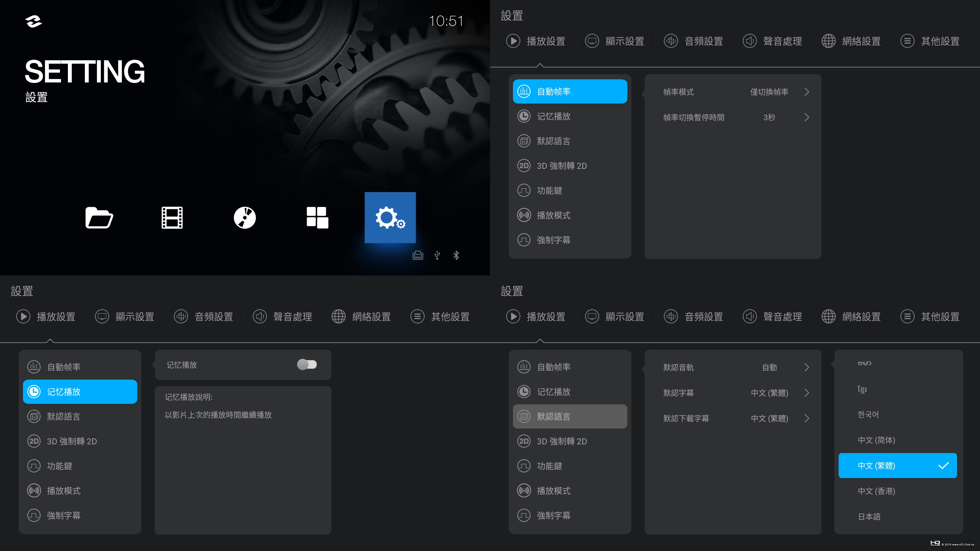
Task: Open 3D 強制轉 2D in bottom-left sidebar
Action: [72, 441]
